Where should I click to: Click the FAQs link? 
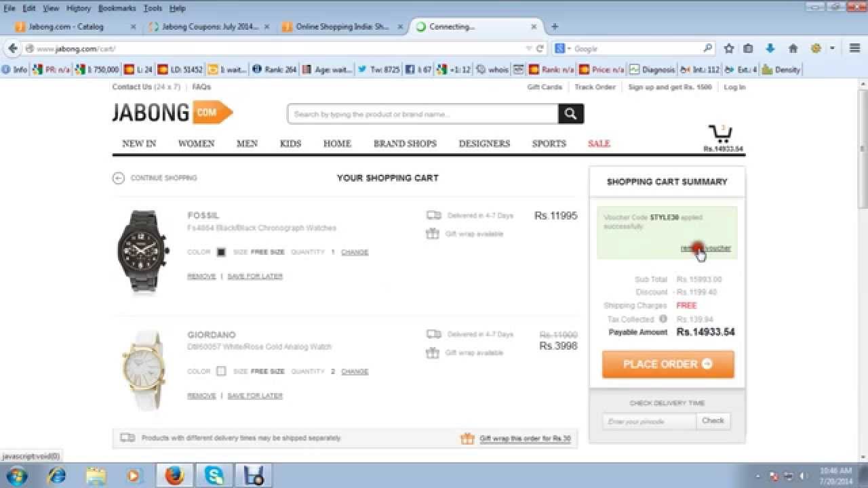(x=201, y=87)
